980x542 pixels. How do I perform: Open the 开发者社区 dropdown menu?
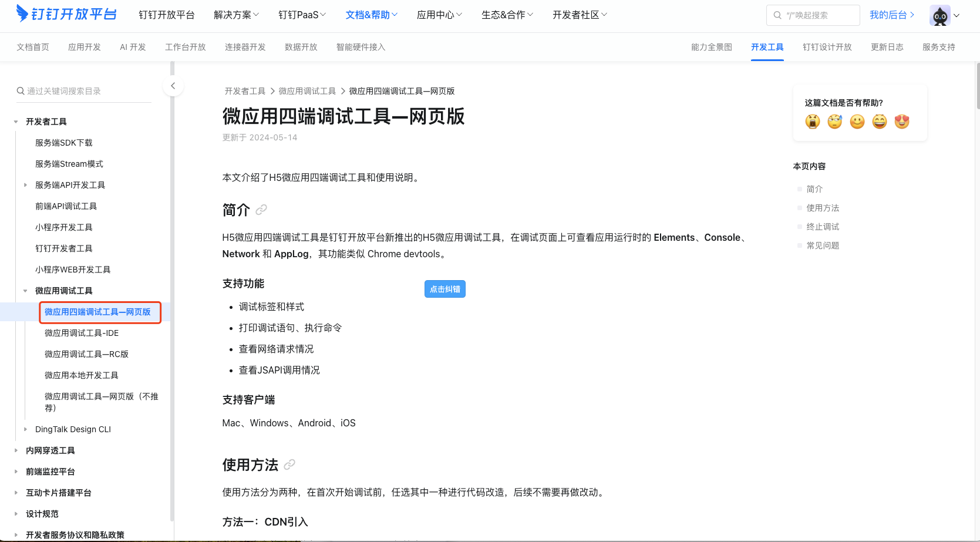[580, 15]
